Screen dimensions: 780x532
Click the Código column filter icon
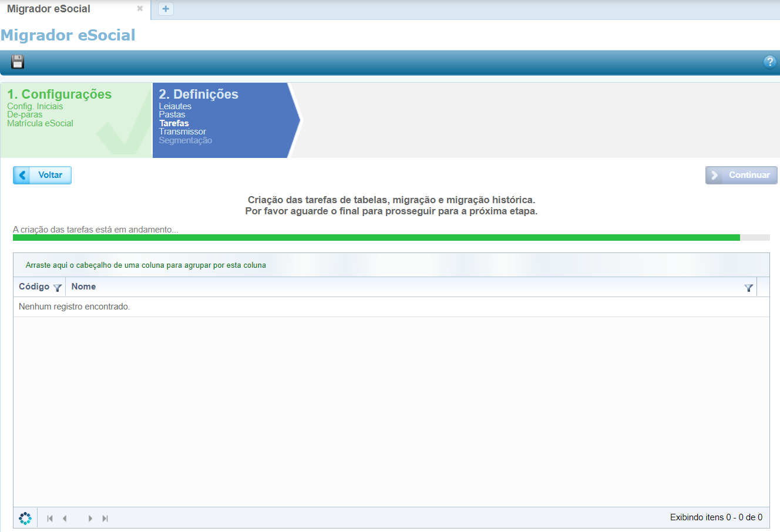(57, 288)
